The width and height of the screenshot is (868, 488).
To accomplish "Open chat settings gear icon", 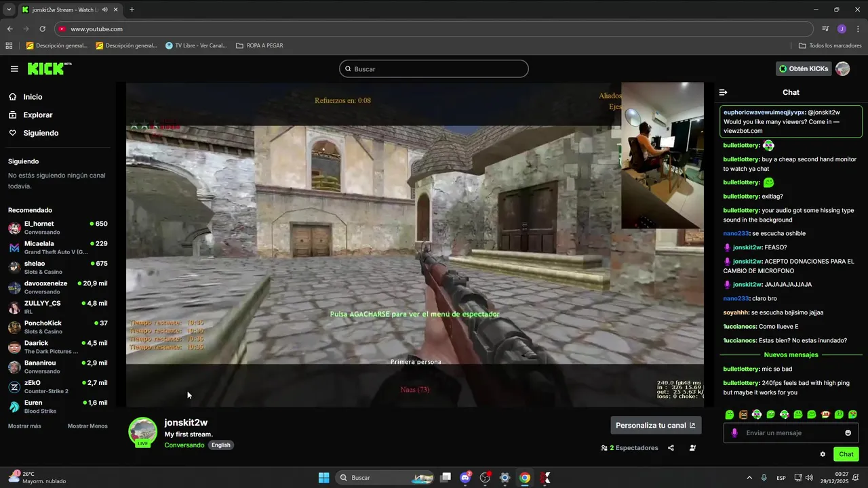I will pos(823,454).
